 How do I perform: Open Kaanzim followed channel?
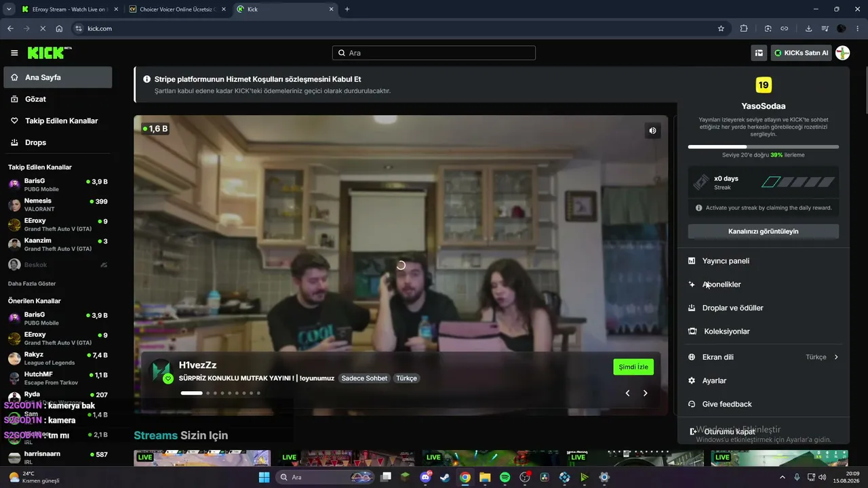click(x=58, y=245)
